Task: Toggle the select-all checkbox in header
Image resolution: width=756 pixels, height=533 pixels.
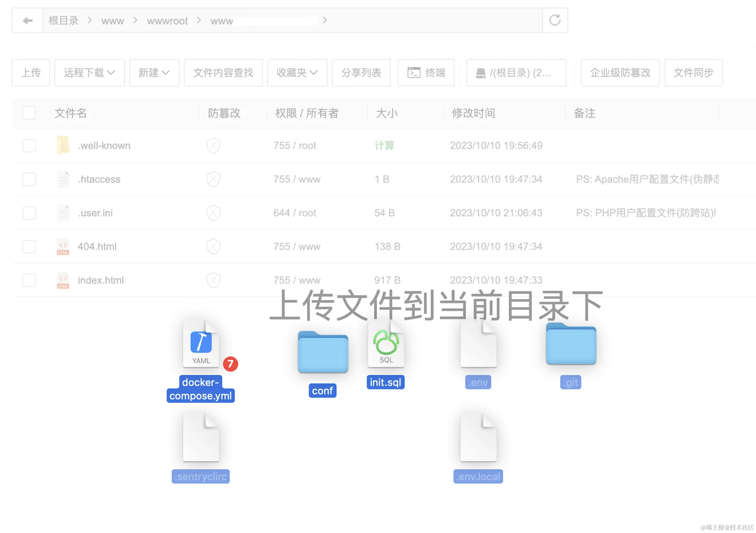Action: pyautogui.click(x=29, y=113)
